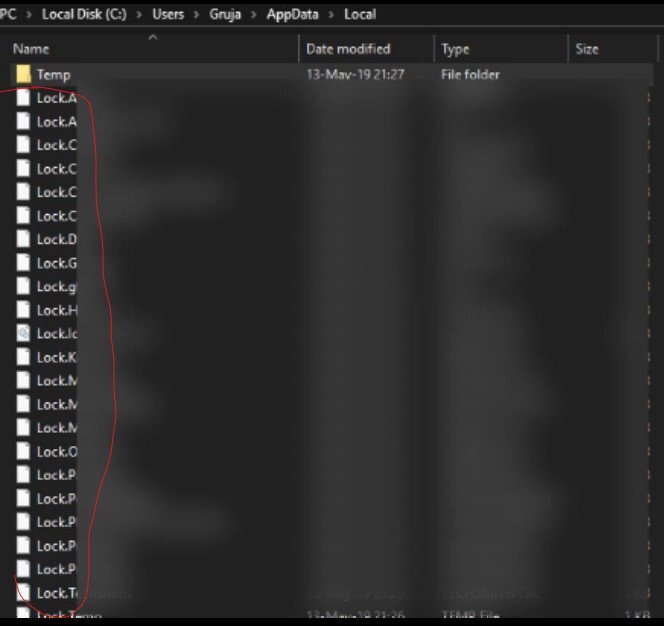
Task: Expand chevron after Local Disk (C:) breadcrumb
Action: tap(141, 15)
